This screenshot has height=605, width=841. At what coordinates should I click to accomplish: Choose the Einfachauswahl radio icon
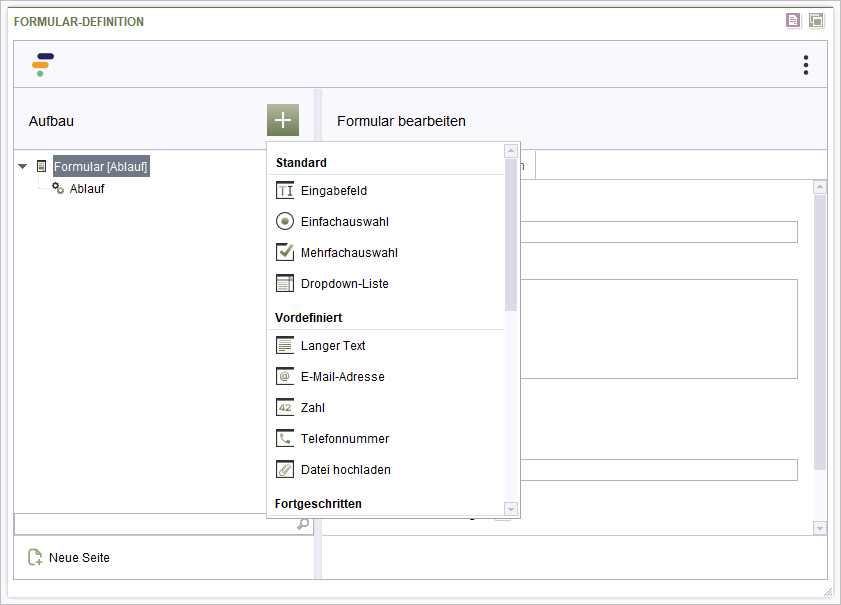click(x=285, y=221)
